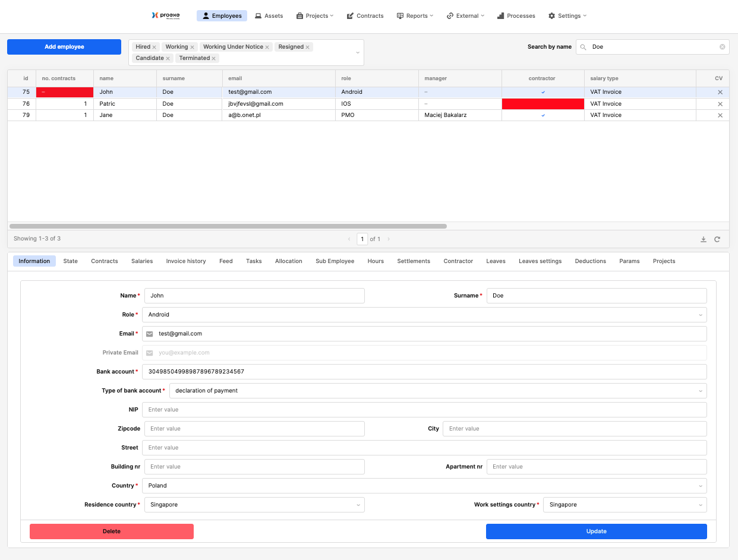Click the proexe logo
Image resolution: width=738 pixels, height=560 pixels.
point(166,15)
